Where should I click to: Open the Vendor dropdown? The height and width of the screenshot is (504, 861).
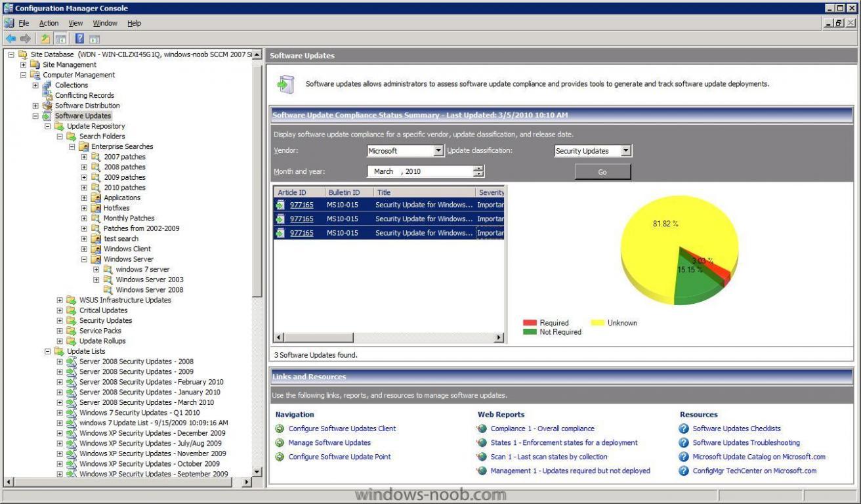coord(439,151)
